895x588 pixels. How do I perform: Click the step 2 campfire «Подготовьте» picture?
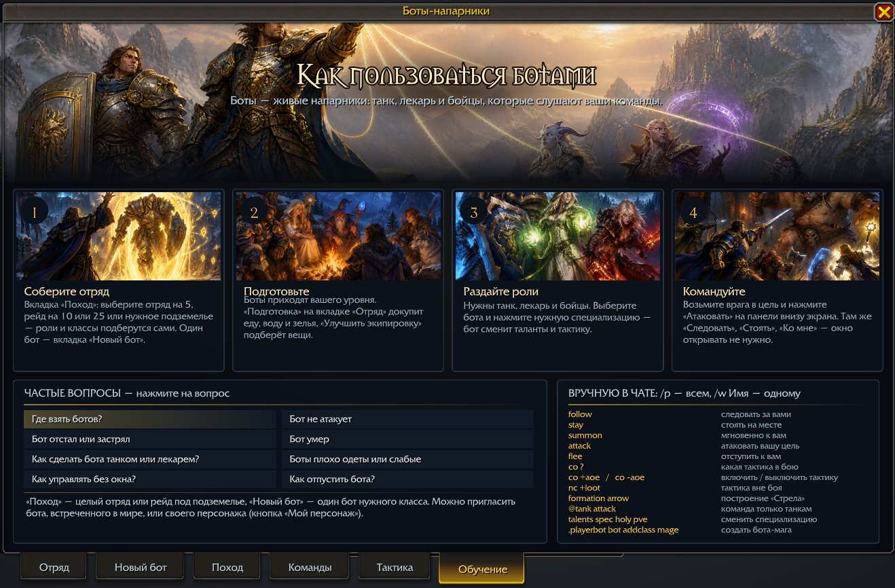338,236
